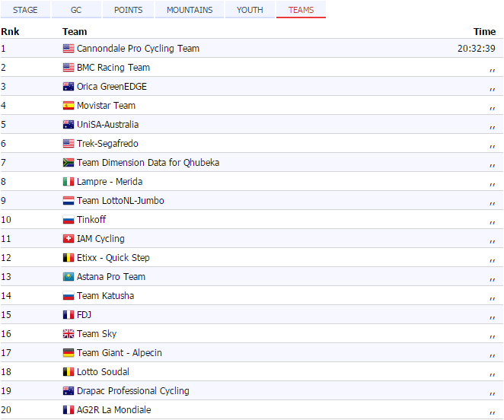
Task: Open the FDJ team link
Action: point(84,314)
